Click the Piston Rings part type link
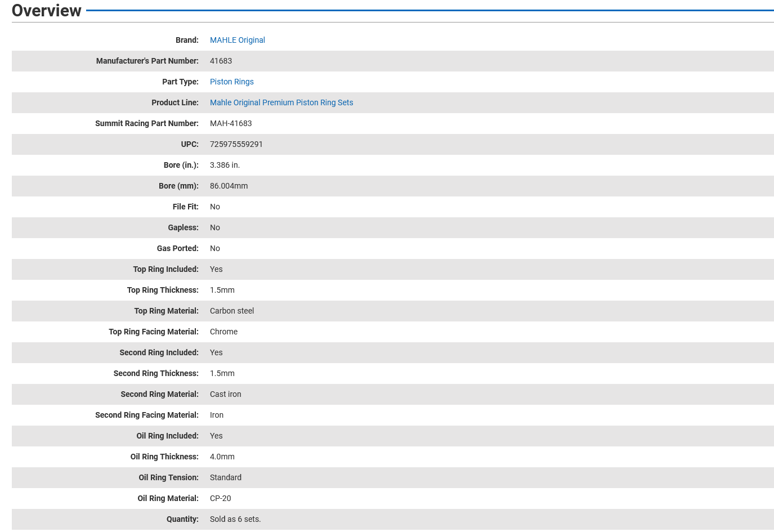This screenshot has width=774, height=532. coord(231,82)
